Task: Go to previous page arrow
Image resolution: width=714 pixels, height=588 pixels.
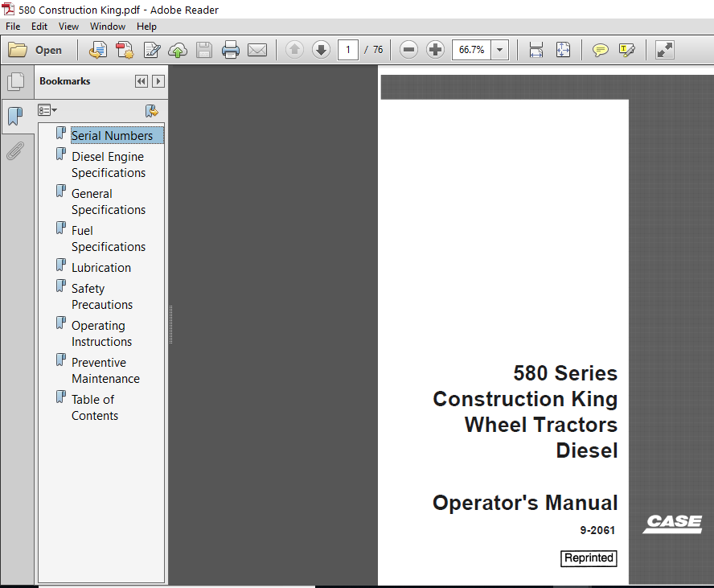Action: (x=294, y=50)
